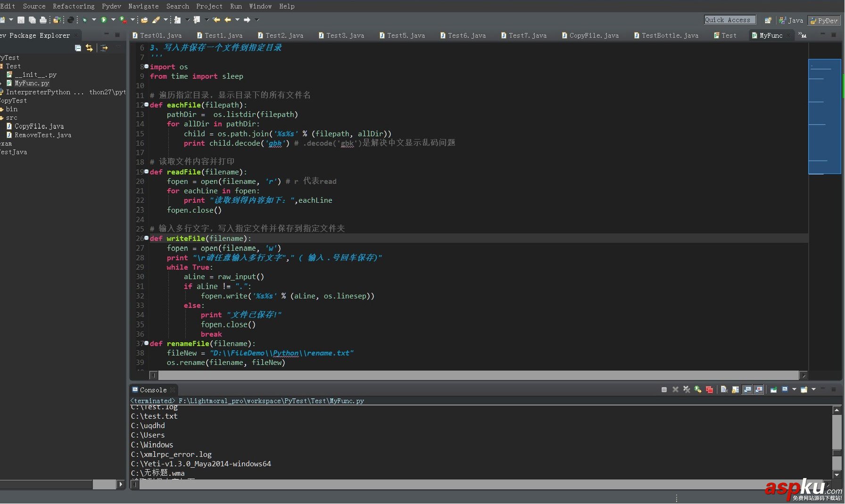Toggle Scroll Lock in Console toolbar
The image size is (845, 504).
click(735, 389)
